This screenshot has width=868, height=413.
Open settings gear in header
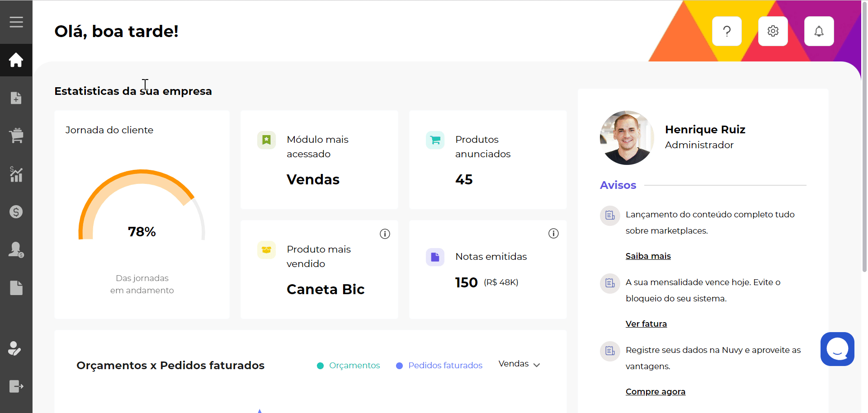[773, 31]
